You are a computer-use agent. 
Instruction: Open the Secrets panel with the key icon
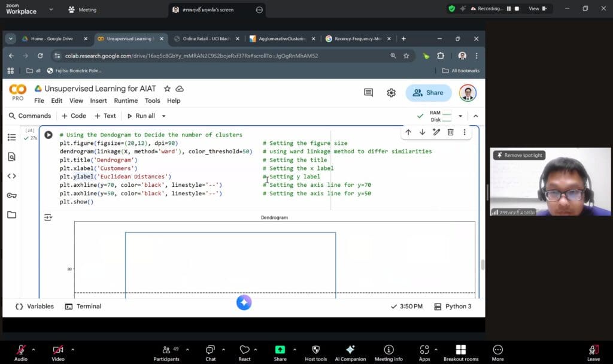11,196
